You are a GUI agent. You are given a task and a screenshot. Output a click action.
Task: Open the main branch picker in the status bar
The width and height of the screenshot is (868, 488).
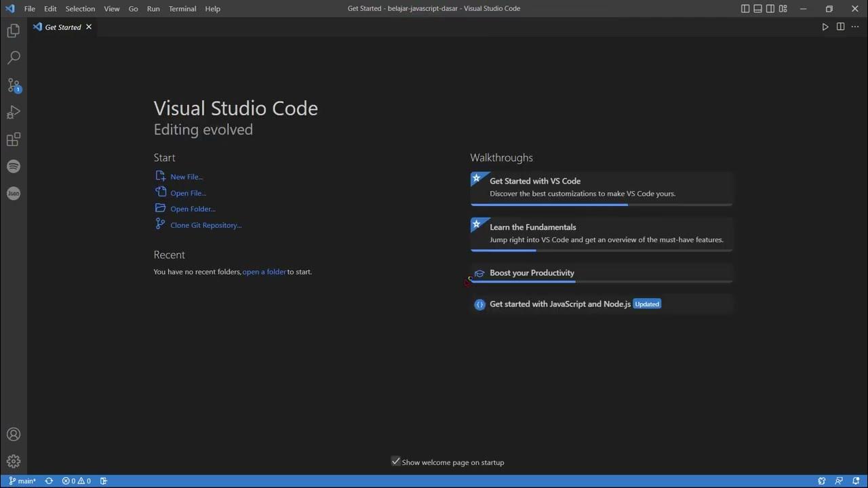coord(23,481)
